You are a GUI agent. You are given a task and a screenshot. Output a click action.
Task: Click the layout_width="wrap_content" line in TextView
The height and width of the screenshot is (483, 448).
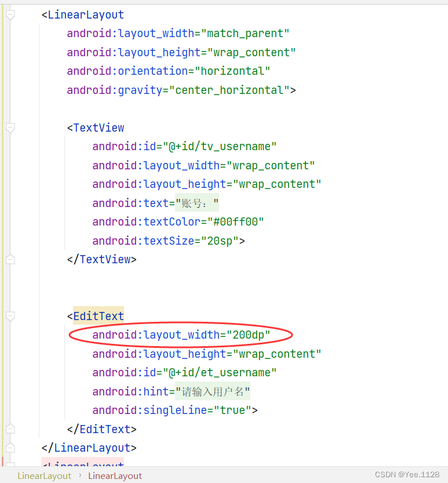click(x=203, y=166)
